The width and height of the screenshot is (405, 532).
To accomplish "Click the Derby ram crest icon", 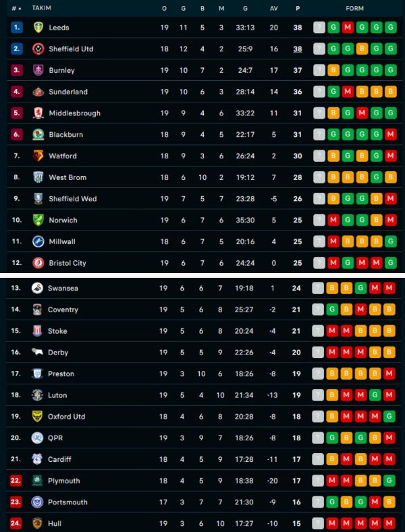I will coord(37,352).
